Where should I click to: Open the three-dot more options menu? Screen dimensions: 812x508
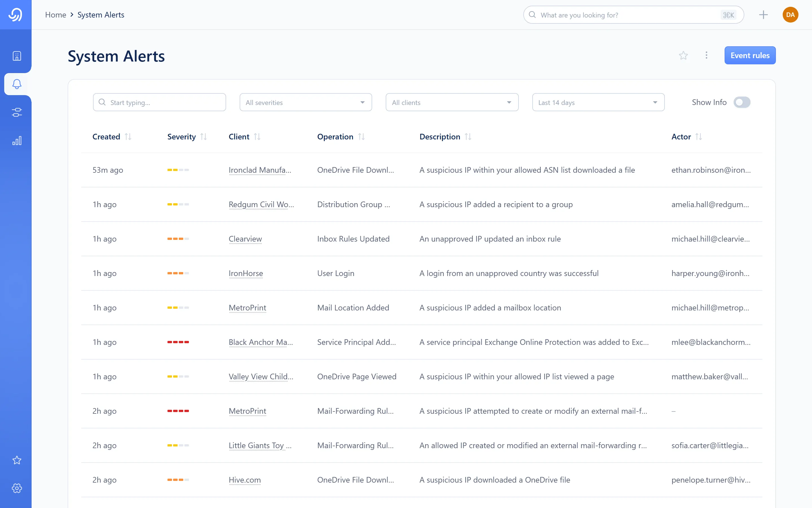pos(706,55)
